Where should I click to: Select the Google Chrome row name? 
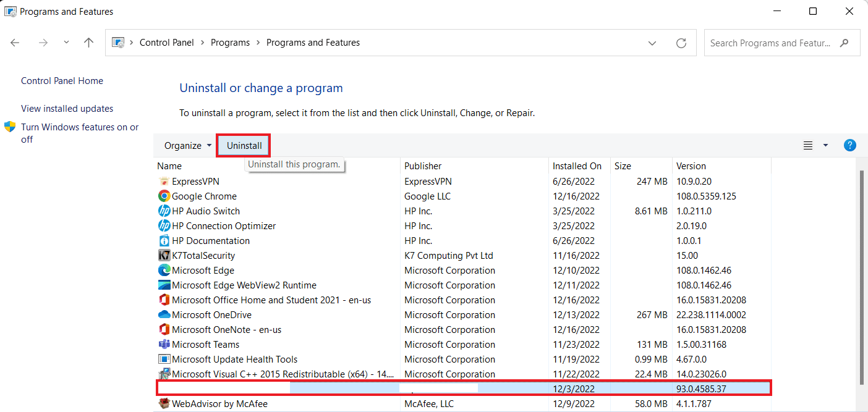(204, 196)
